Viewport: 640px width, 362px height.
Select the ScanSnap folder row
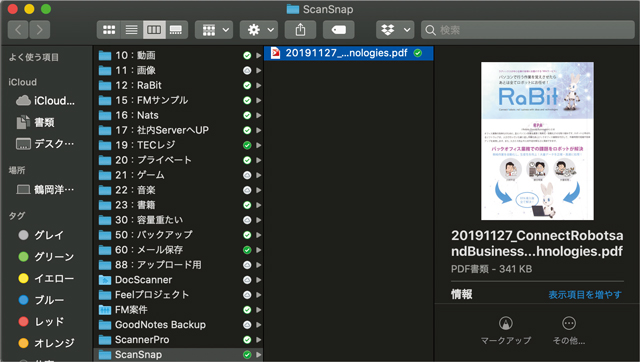tap(178, 355)
